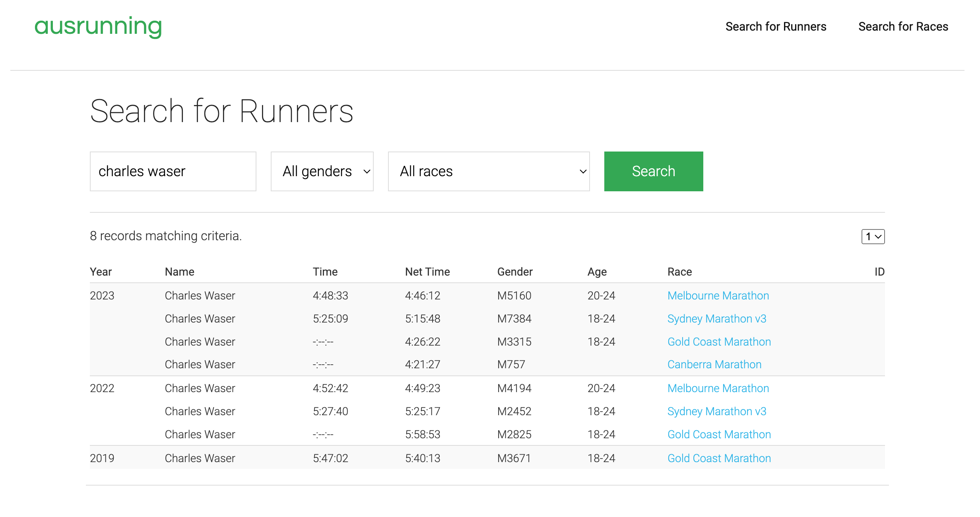Open 2023 Sydney Marathon v3 link
980x517 pixels.
tap(716, 319)
